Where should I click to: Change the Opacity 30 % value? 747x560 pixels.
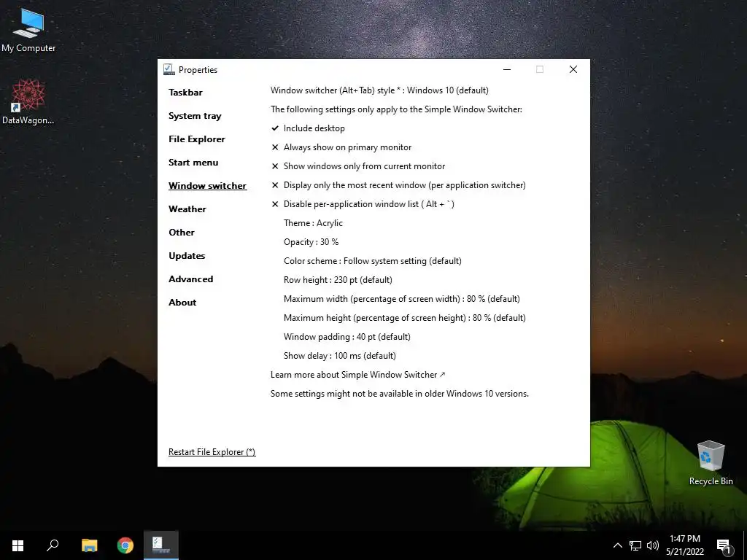coord(311,242)
